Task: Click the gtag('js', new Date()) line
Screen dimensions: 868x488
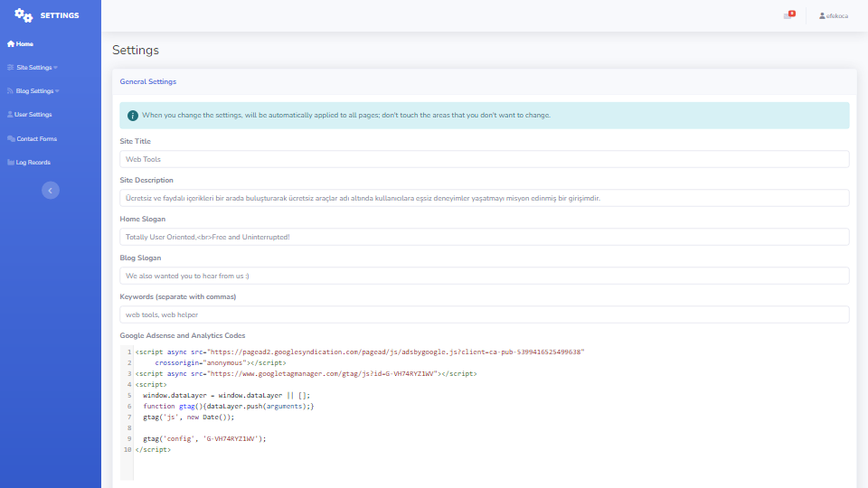Action: [x=188, y=418]
